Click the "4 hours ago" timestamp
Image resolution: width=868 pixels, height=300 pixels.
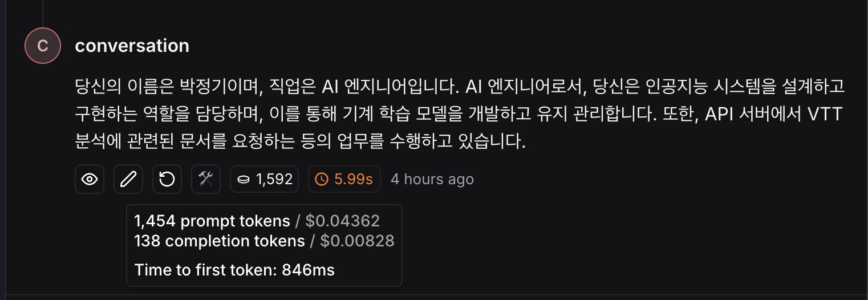point(432,180)
